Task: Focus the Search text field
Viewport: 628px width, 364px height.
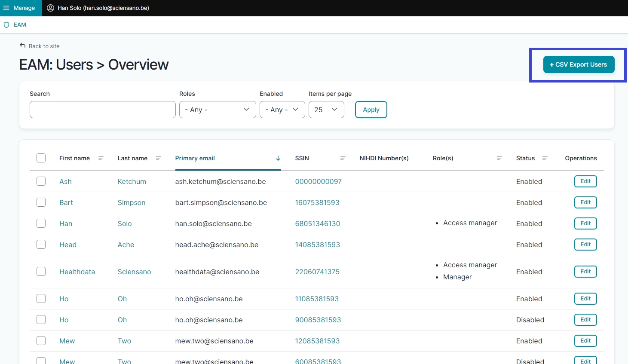Action: pos(103,110)
